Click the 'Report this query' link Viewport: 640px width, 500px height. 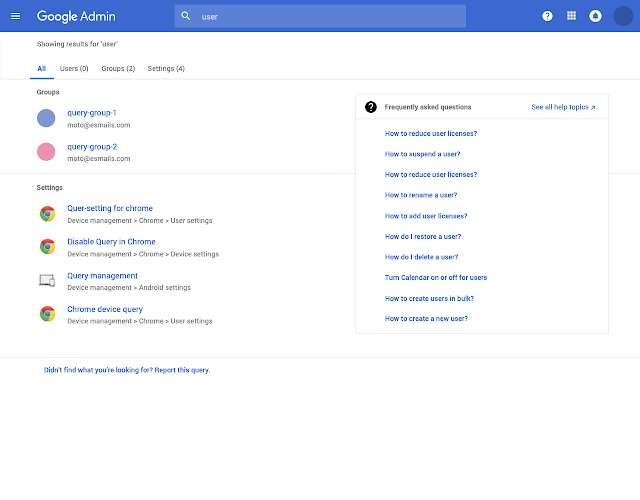(182, 370)
